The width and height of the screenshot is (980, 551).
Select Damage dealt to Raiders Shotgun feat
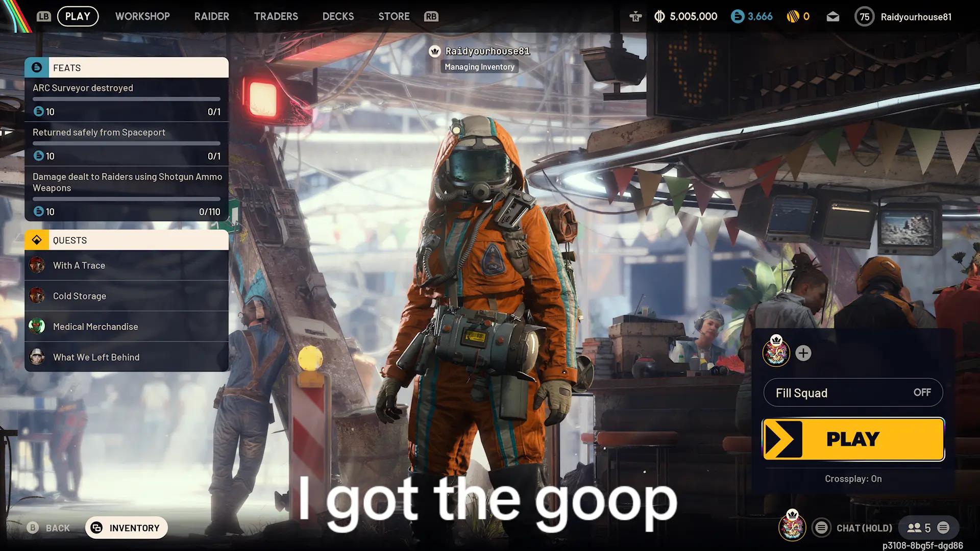127,194
